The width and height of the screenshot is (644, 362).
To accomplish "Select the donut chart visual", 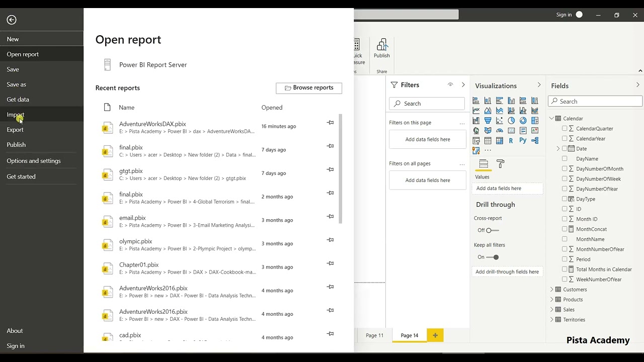I will [523, 121].
